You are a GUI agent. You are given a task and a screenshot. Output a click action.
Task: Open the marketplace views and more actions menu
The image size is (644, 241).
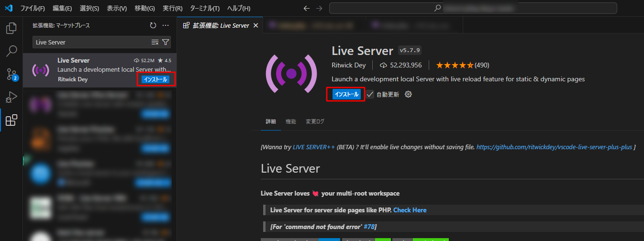point(166,25)
